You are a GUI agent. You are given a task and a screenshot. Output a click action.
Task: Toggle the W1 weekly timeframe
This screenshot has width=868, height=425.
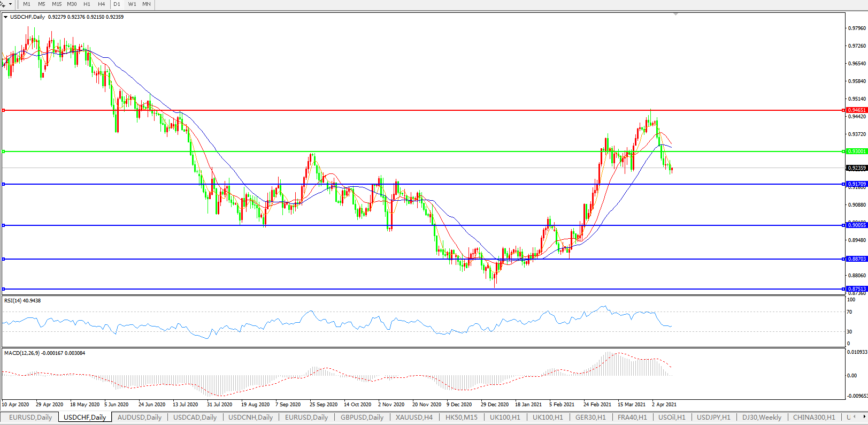coord(132,4)
